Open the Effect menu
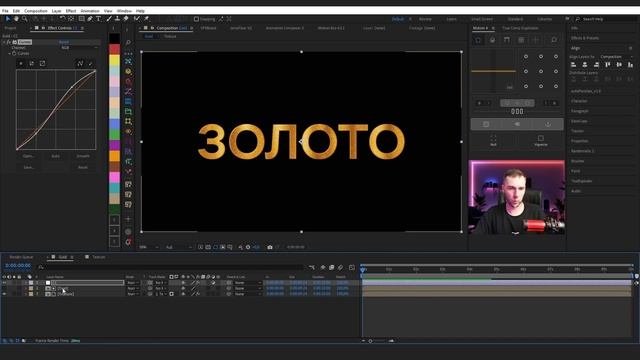This screenshot has height=360, width=640. tap(71, 11)
